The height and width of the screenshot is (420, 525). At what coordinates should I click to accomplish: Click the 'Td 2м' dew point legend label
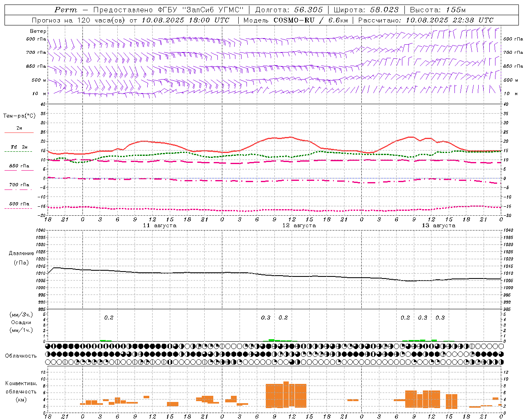(x=19, y=147)
